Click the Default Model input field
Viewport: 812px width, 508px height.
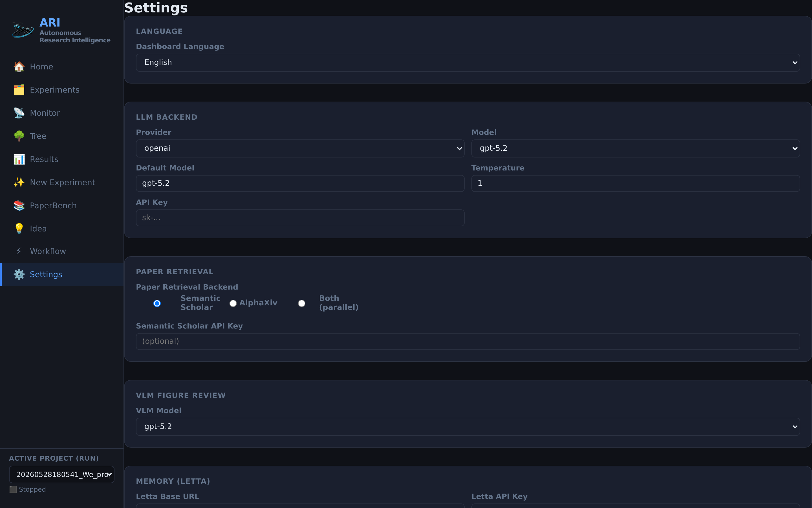[x=300, y=183]
